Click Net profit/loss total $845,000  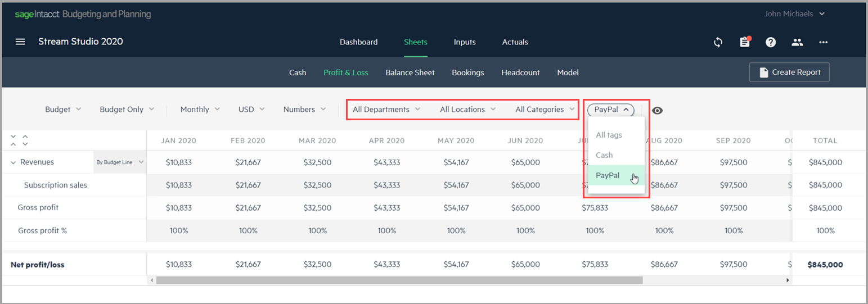point(825,265)
